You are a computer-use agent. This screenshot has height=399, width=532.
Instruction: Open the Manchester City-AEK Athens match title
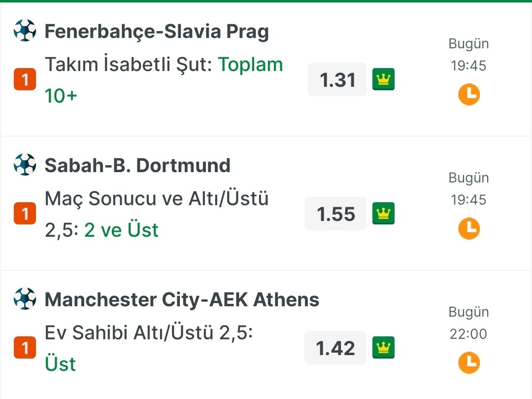tap(182, 299)
